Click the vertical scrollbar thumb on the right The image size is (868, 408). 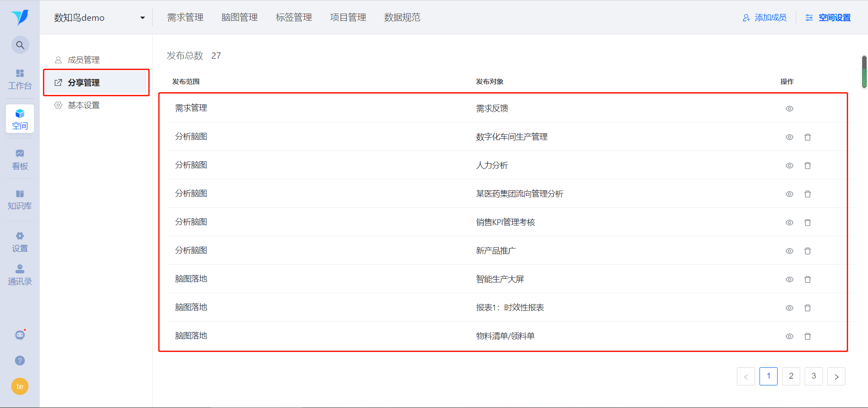coord(864,71)
